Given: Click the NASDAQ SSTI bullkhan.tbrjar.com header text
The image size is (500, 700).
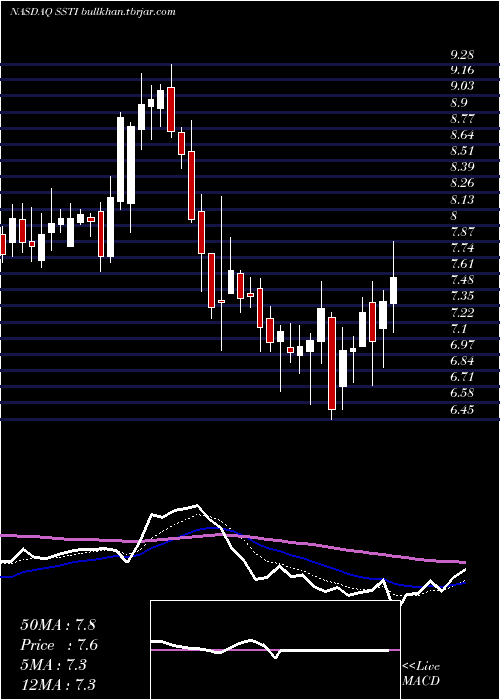Looking at the screenshot, I should pyautogui.click(x=92, y=12).
